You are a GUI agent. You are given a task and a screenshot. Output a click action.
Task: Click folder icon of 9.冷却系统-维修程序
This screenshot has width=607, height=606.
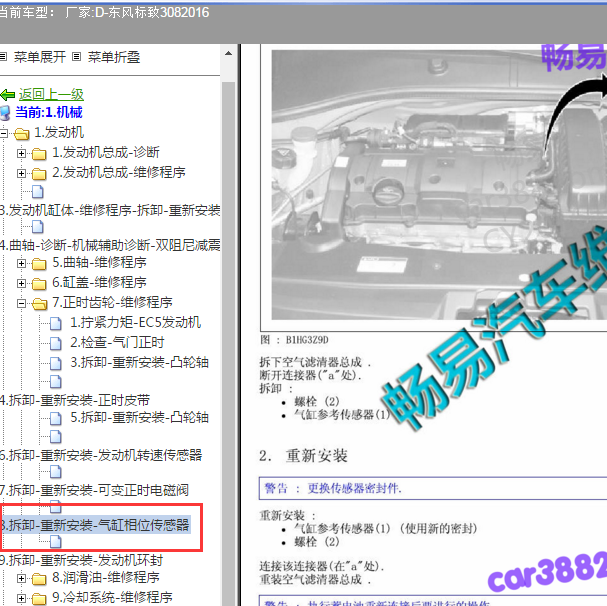tap(39, 598)
